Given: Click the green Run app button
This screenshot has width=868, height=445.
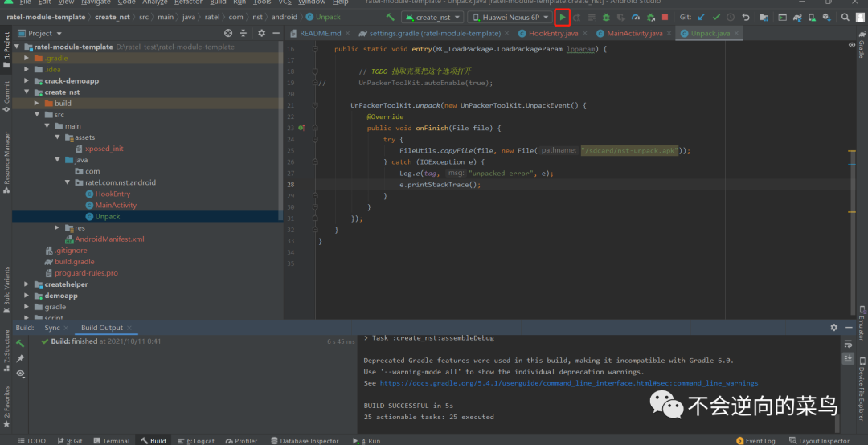Looking at the screenshot, I should pos(563,18).
